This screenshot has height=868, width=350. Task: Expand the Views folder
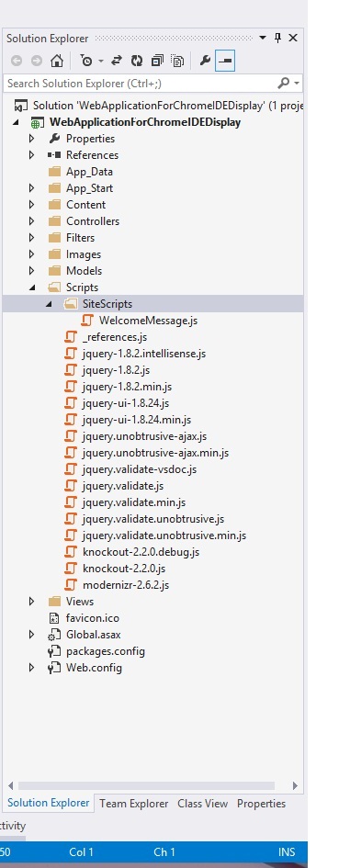tap(31, 602)
